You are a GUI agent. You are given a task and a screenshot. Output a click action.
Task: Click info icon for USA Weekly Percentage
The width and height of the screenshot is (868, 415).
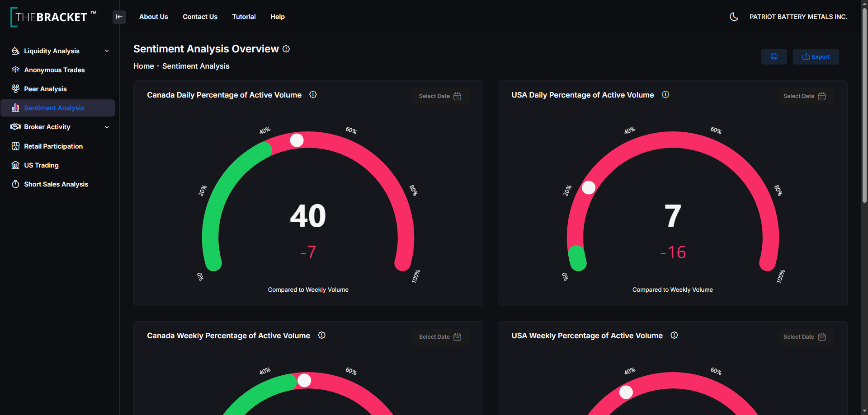click(674, 335)
